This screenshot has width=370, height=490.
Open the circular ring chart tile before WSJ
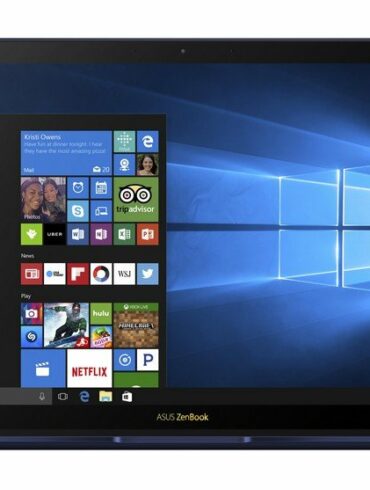click(x=101, y=274)
